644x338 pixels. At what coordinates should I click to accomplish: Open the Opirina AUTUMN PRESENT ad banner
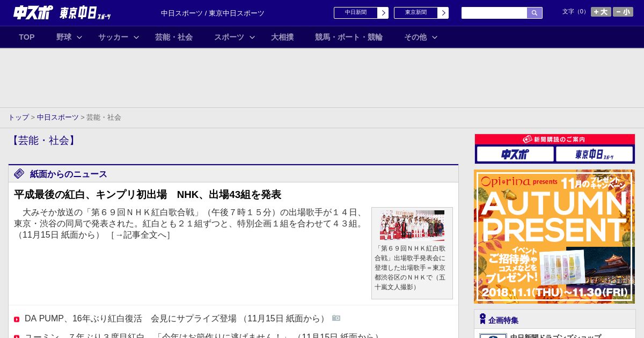(x=554, y=237)
